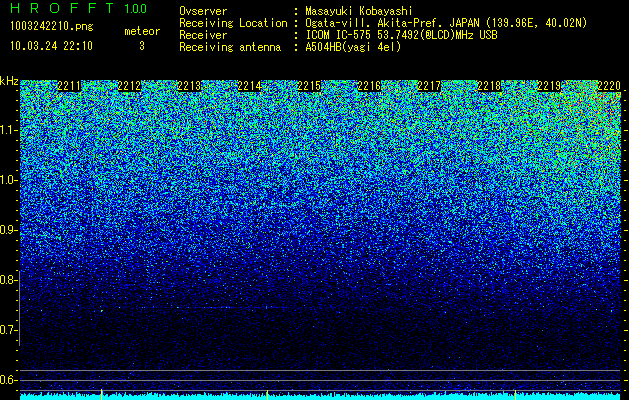The height and width of the screenshot is (400, 629).
Task: Click the date stamp 10.03.24 22:10
Action: [x=51, y=46]
